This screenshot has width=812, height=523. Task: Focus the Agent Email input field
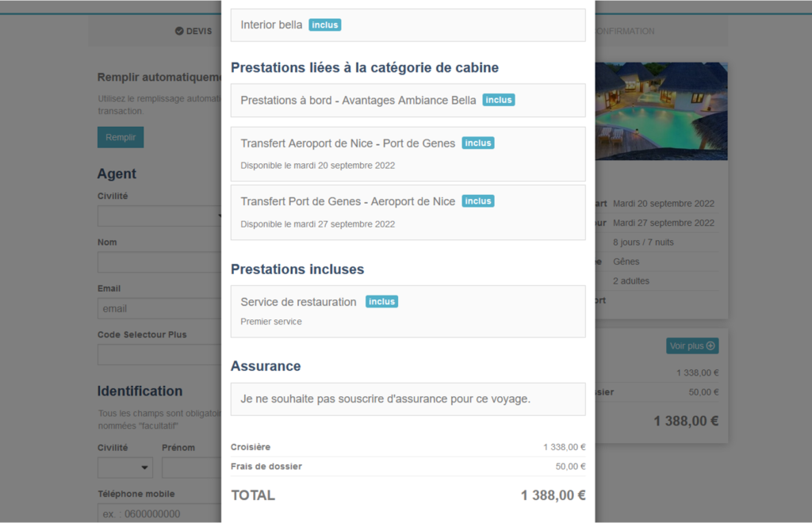click(159, 308)
